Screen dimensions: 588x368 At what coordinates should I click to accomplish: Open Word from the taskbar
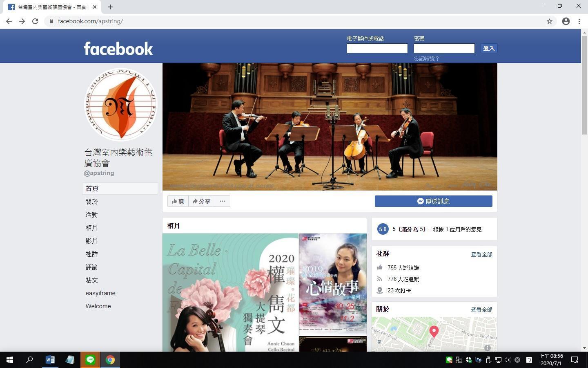point(50,360)
